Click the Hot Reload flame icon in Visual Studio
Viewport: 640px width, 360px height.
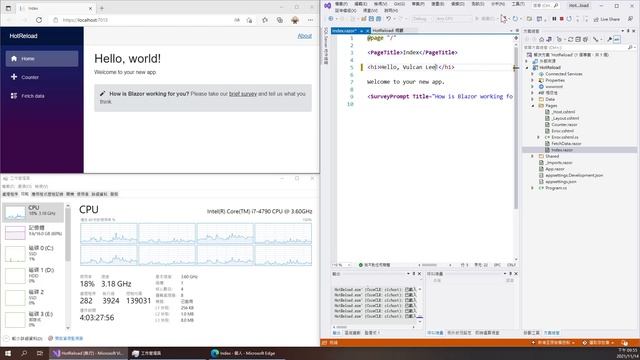click(503, 19)
